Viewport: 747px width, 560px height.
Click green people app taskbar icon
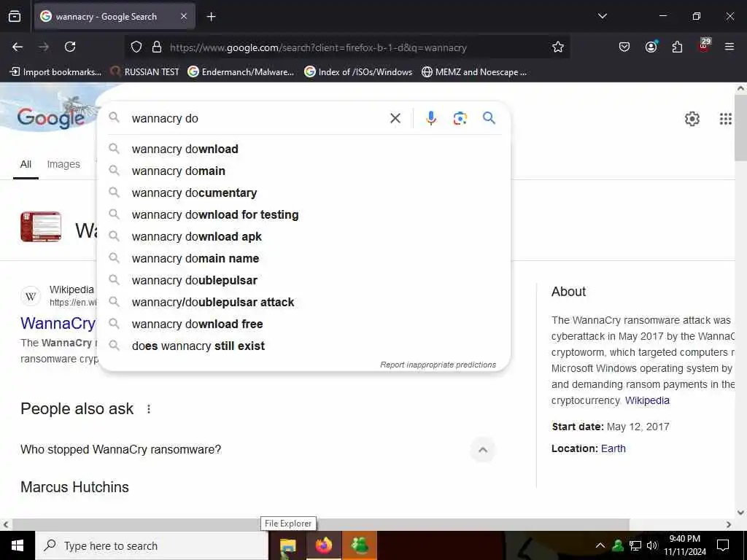coord(359,545)
